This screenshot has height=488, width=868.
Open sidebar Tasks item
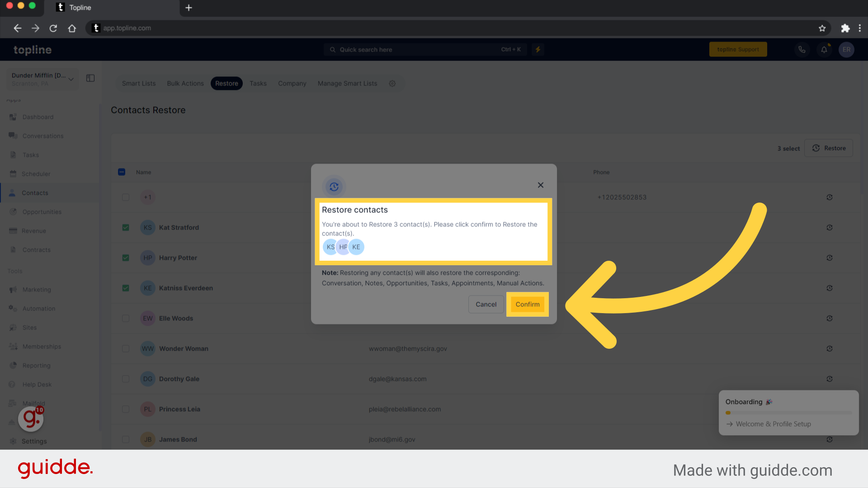coord(31,155)
